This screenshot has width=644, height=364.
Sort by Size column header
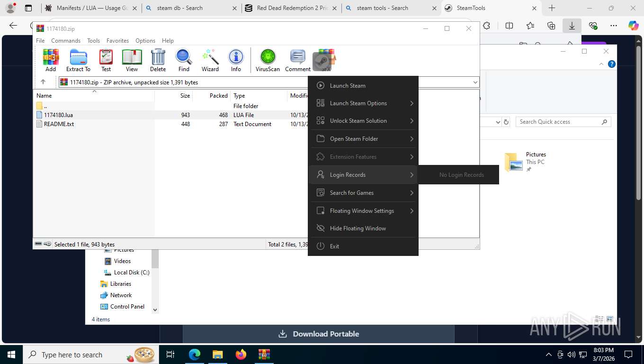(x=174, y=95)
